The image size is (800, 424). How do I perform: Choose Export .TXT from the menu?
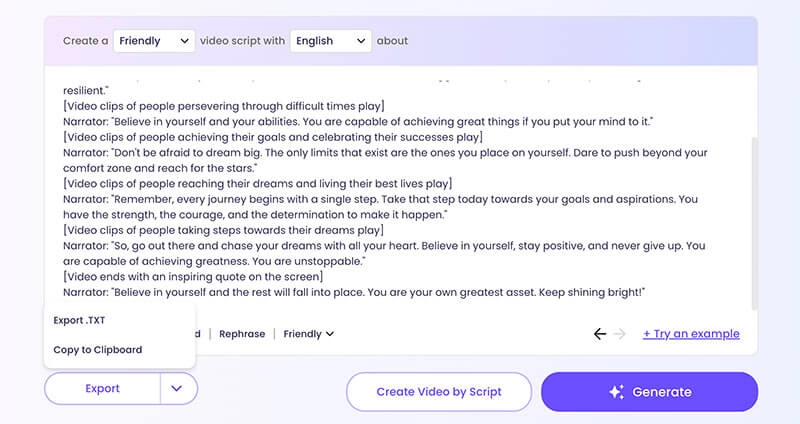[82, 320]
